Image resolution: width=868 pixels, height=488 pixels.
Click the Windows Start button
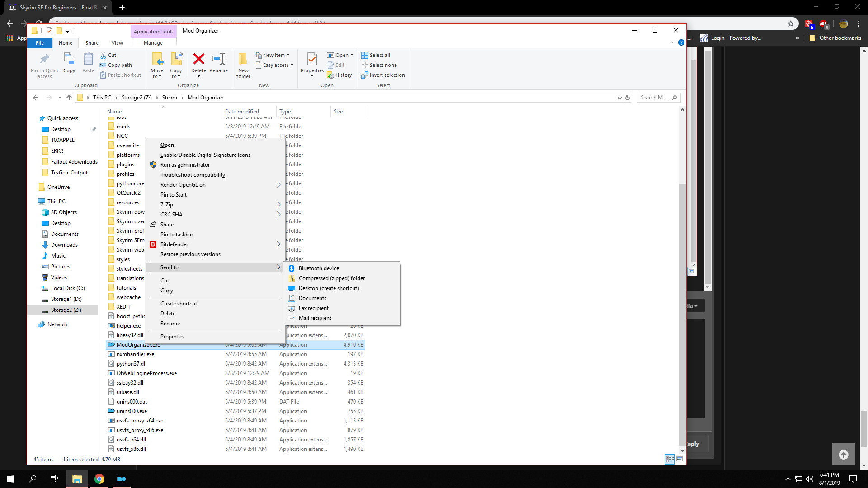(11, 479)
